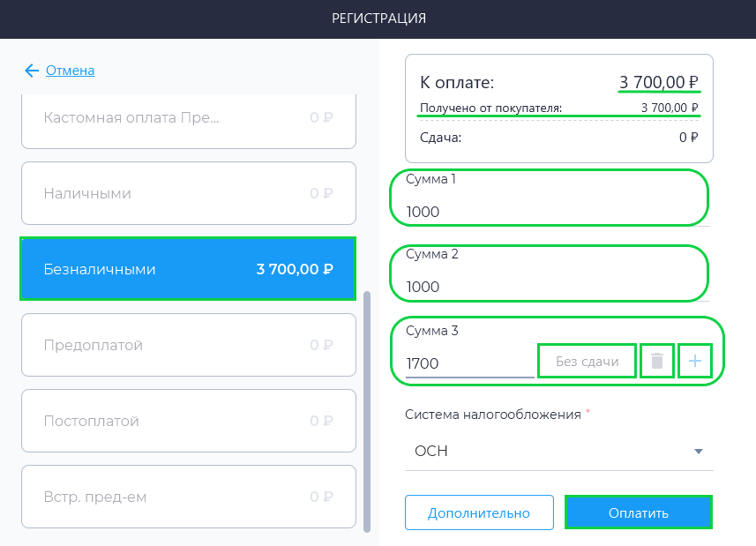
Task: Click the Оплатить button
Action: coord(639,512)
